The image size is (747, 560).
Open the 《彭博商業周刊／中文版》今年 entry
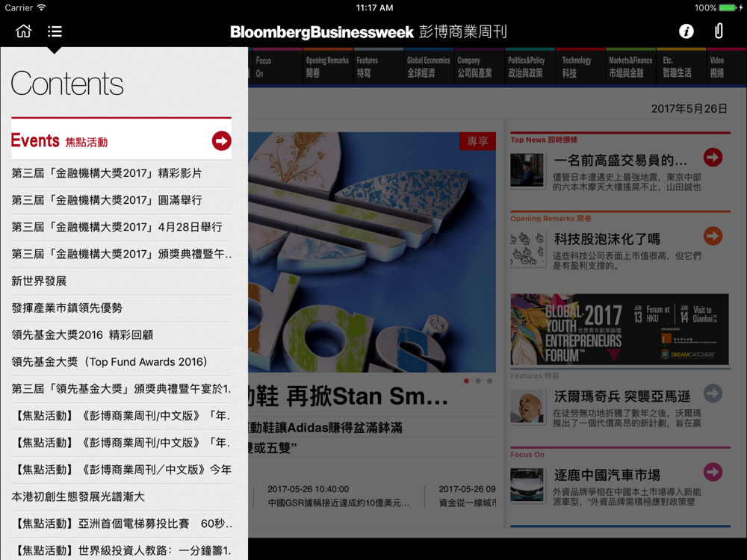(122, 470)
